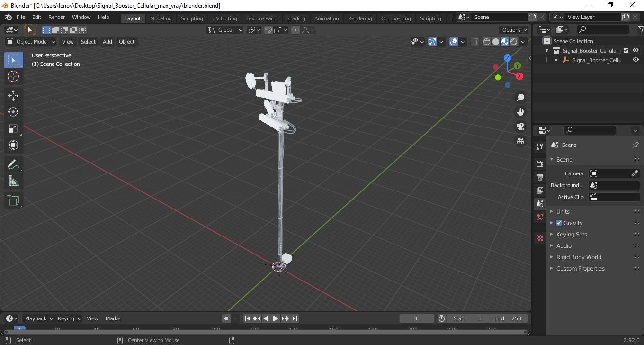
Task: Switch to the Modeling workspace tab
Action: point(161,18)
